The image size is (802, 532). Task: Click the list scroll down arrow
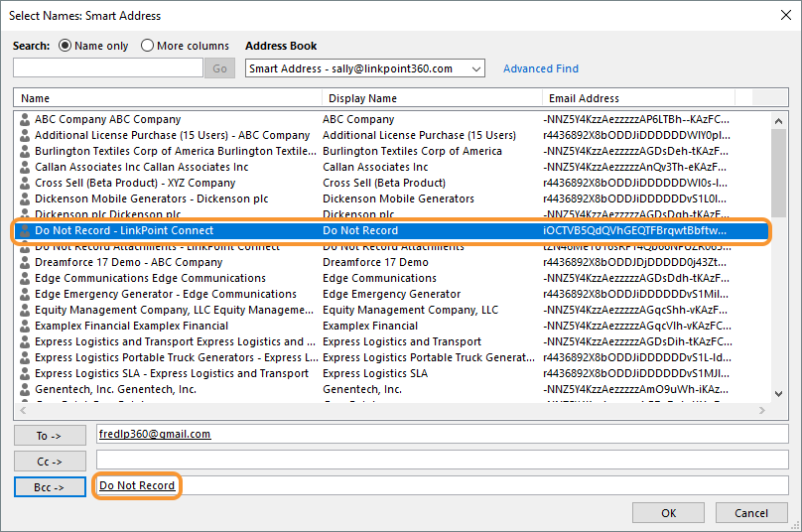pyautogui.click(x=778, y=394)
